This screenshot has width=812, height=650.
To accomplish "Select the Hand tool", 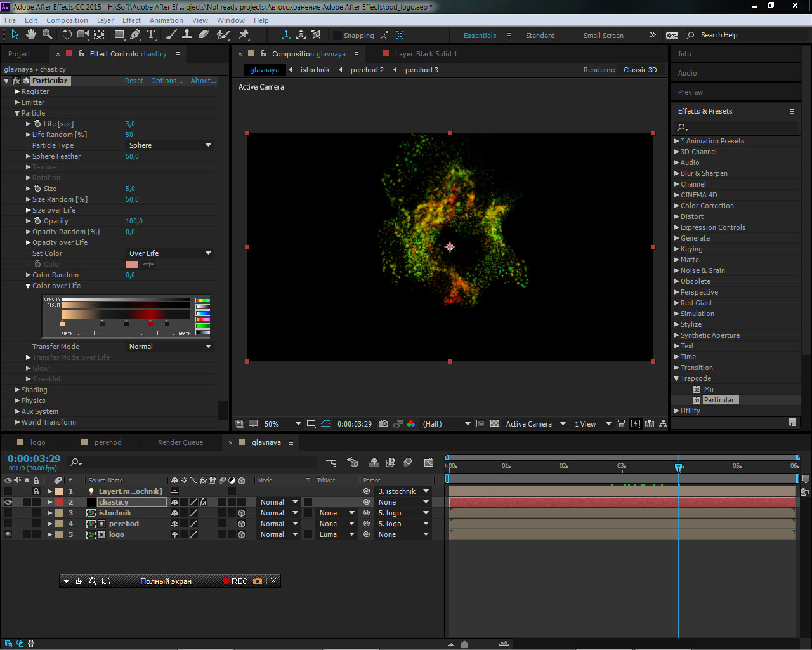I will click(31, 35).
